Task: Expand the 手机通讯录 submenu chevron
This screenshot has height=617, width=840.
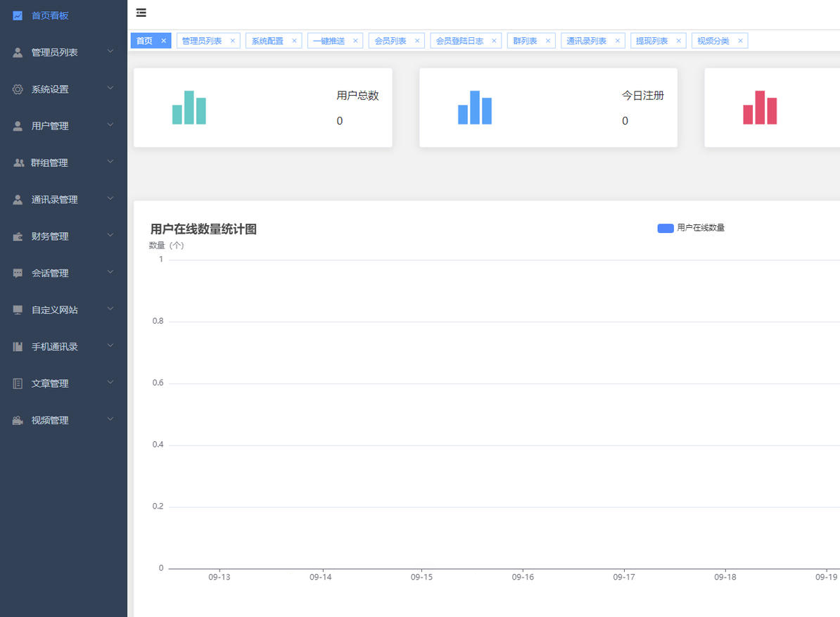Action: 110,346
